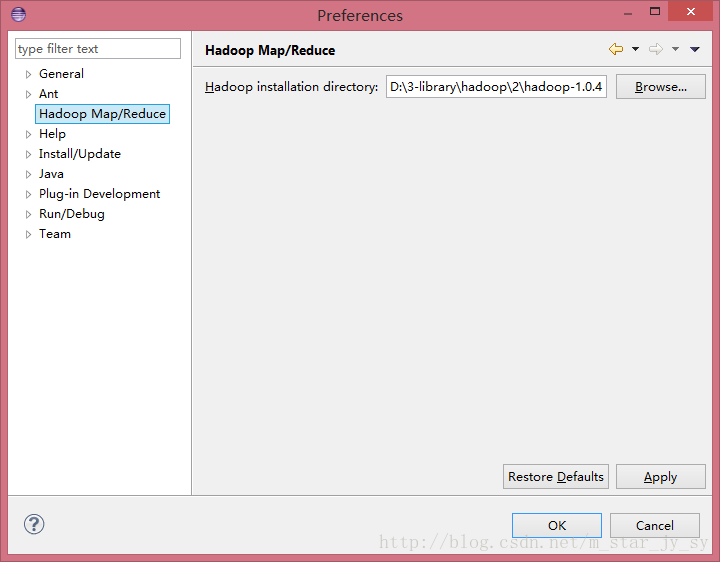Click the Hadoop installation directory field
The width and height of the screenshot is (720, 562).
point(496,87)
